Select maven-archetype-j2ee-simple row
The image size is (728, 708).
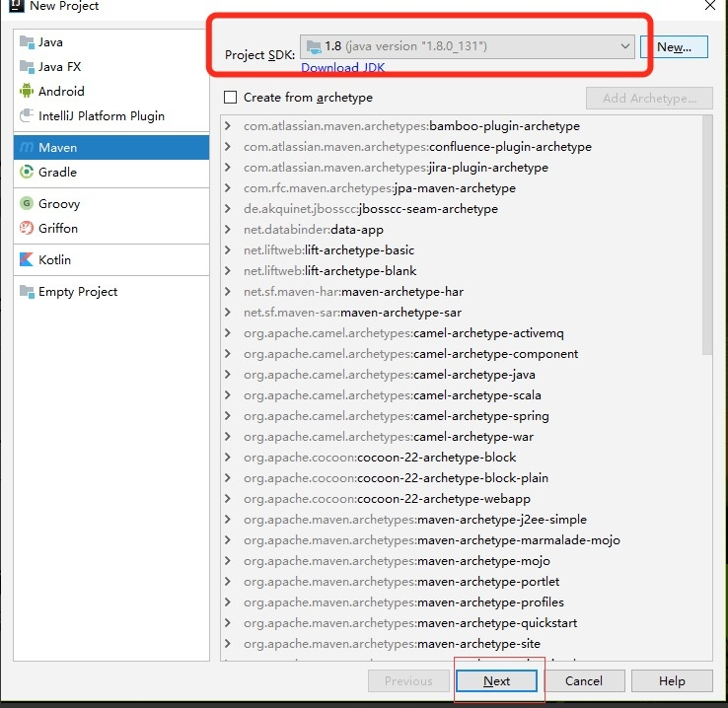point(461,520)
